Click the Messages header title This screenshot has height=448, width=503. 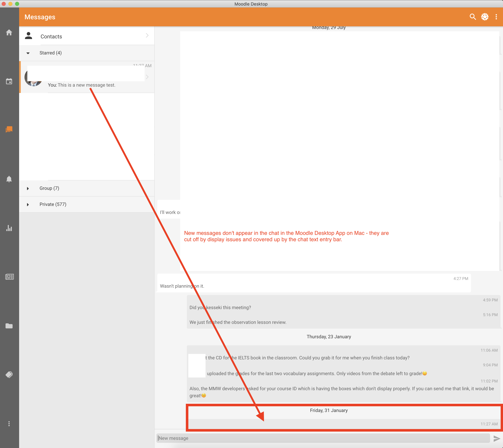click(x=40, y=17)
